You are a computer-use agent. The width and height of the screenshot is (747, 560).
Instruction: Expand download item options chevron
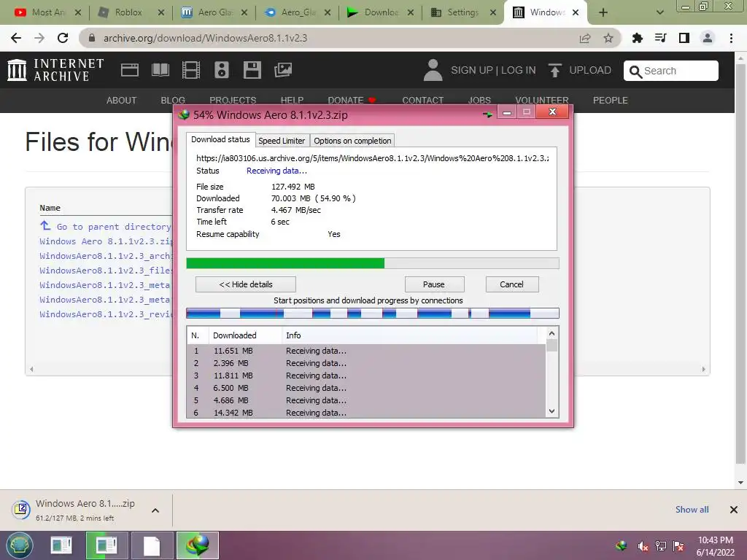(x=155, y=510)
